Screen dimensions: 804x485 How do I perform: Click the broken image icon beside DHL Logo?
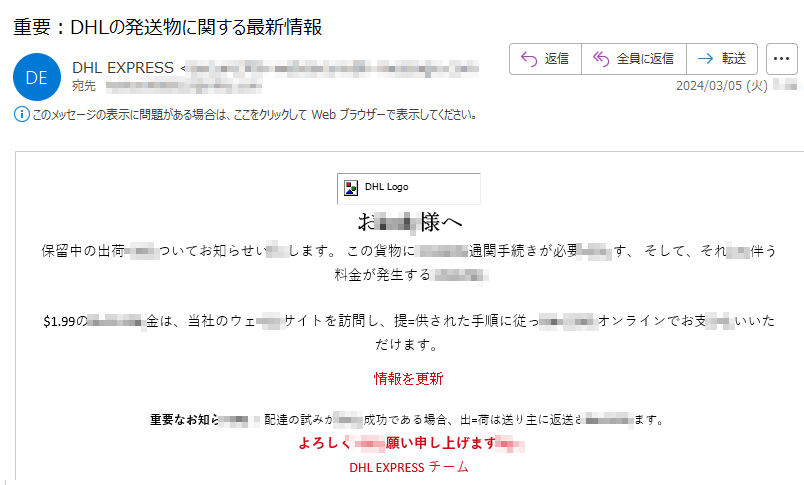coord(351,187)
